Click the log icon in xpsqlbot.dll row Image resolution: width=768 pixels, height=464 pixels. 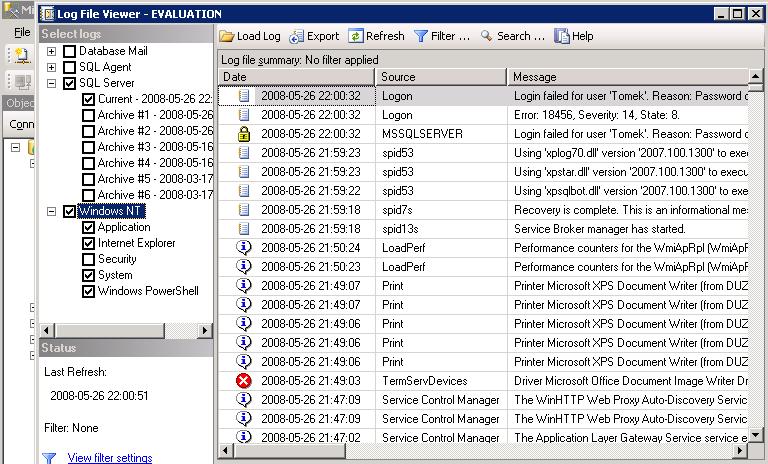243,191
